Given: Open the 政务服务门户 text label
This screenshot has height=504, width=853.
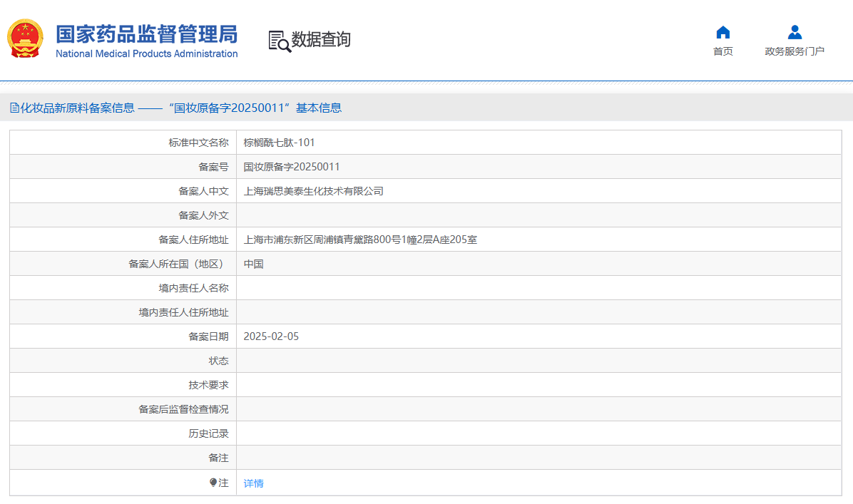Looking at the screenshot, I should [795, 51].
